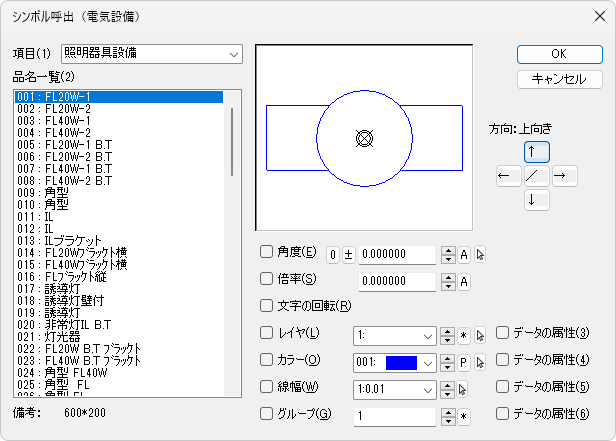Click the 倍率 value input field
Image resolution: width=616 pixels, height=441 pixels.
click(x=398, y=281)
